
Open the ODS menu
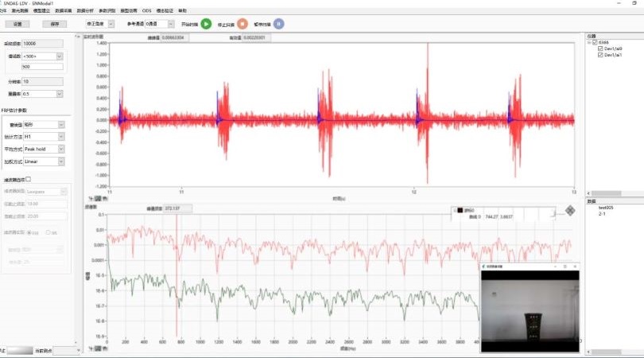tap(146, 11)
